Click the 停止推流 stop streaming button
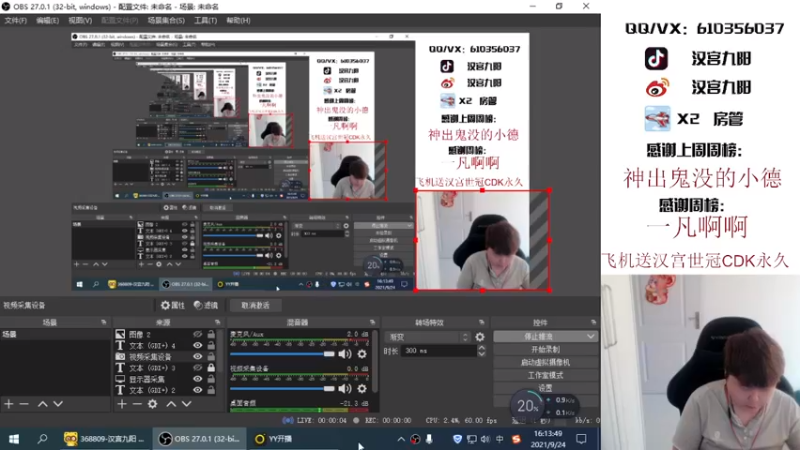 tap(539, 337)
